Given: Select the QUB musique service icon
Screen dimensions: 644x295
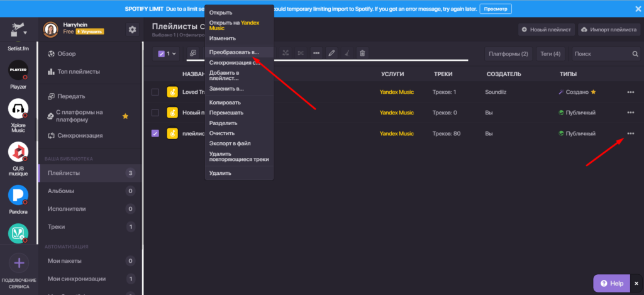Looking at the screenshot, I should pyautogui.click(x=18, y=152).
